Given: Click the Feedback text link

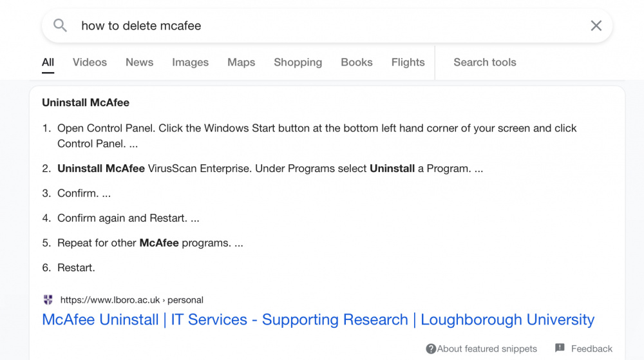Looking at the screenshot, I should click(x=591, y=348).
